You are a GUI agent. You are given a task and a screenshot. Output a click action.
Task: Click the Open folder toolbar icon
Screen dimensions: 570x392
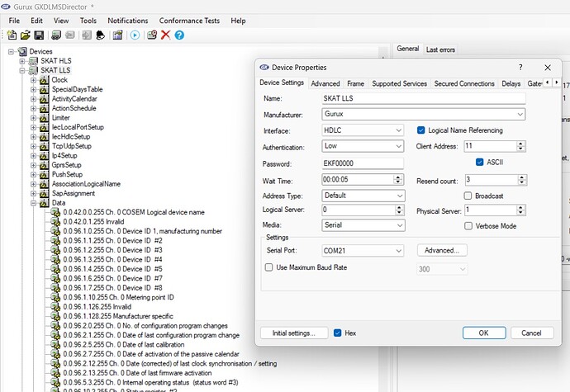25,35
